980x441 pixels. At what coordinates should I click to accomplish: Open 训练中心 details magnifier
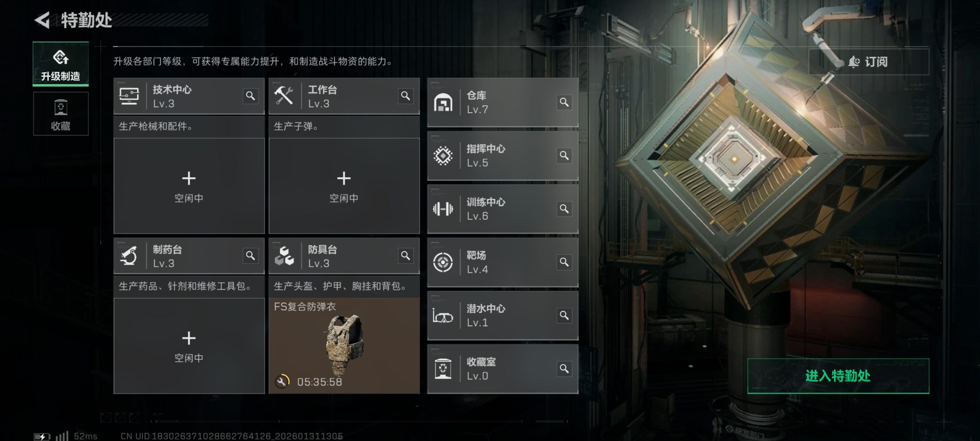point(564,209)
